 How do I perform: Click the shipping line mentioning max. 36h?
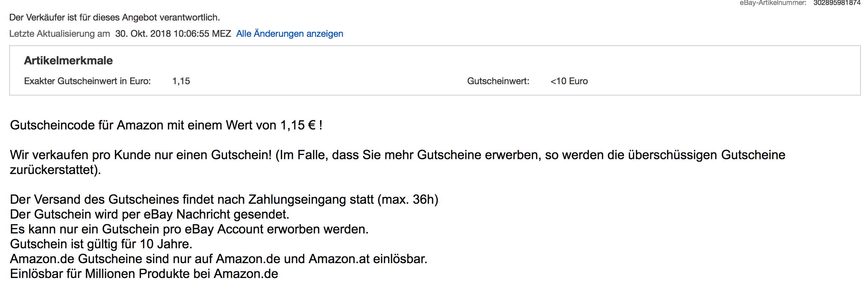[x=224, y=199]
